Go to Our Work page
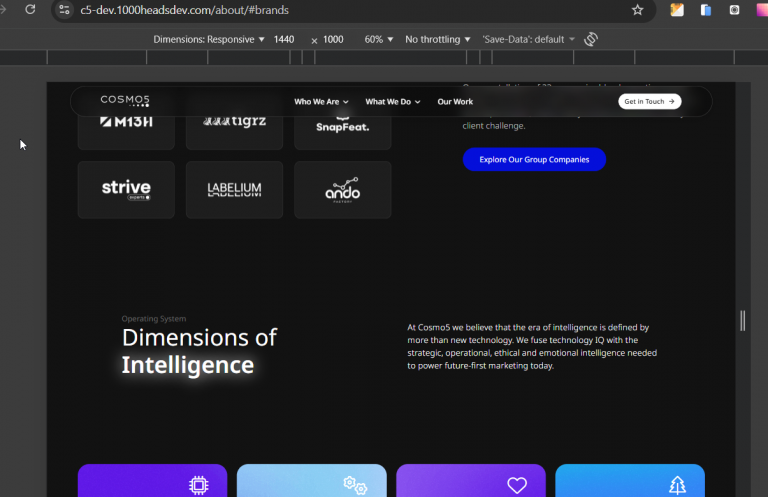 pos(455,102)
